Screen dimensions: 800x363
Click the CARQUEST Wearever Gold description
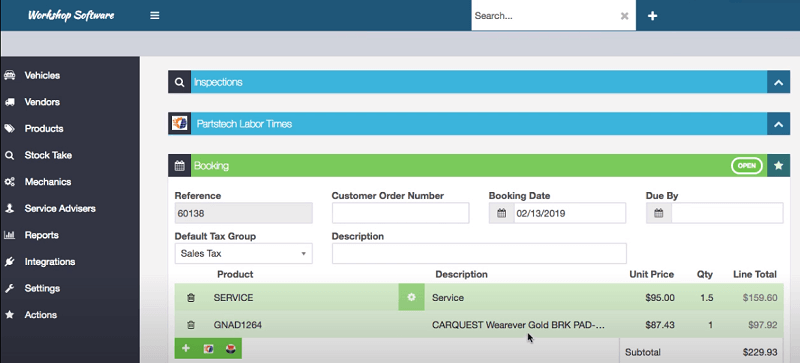pyautogui.click(x=518, y=325)
